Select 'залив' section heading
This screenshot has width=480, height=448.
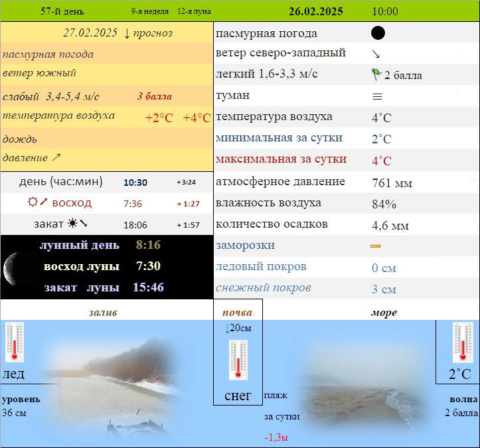pyautogui.click(x=103, y=313)
